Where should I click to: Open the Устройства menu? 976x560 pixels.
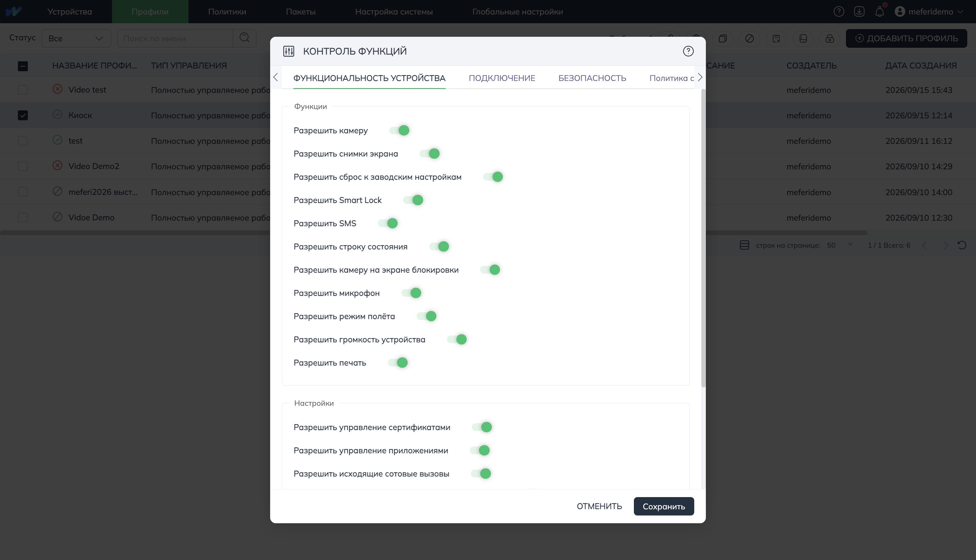click(70, 12)
